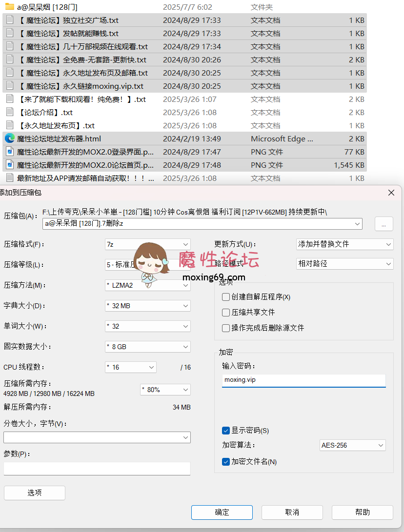Click the Microsoft Edge type cell
Screen dimensions: 404x532
tap(282, 139)
